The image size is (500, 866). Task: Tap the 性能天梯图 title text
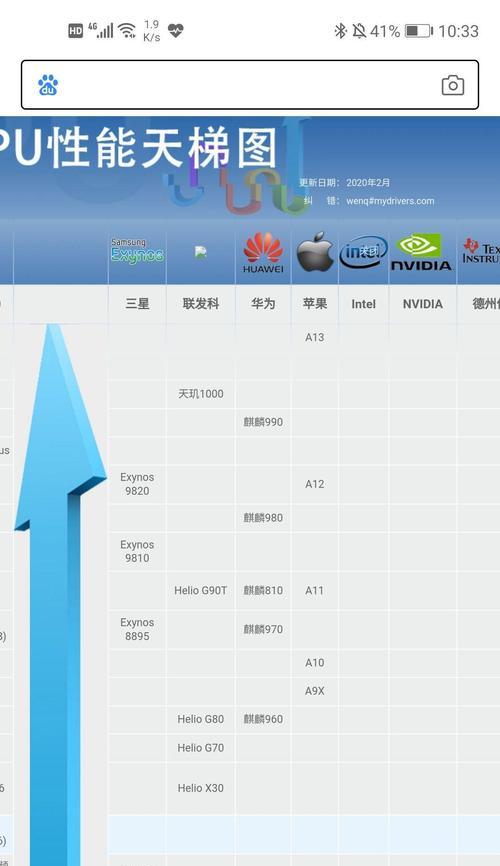tap(162, 148)
